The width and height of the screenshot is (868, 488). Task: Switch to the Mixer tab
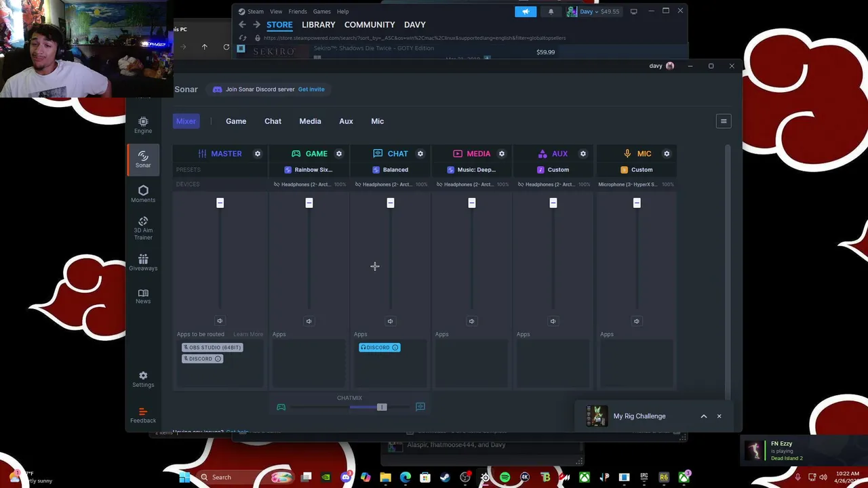[186, 121]
